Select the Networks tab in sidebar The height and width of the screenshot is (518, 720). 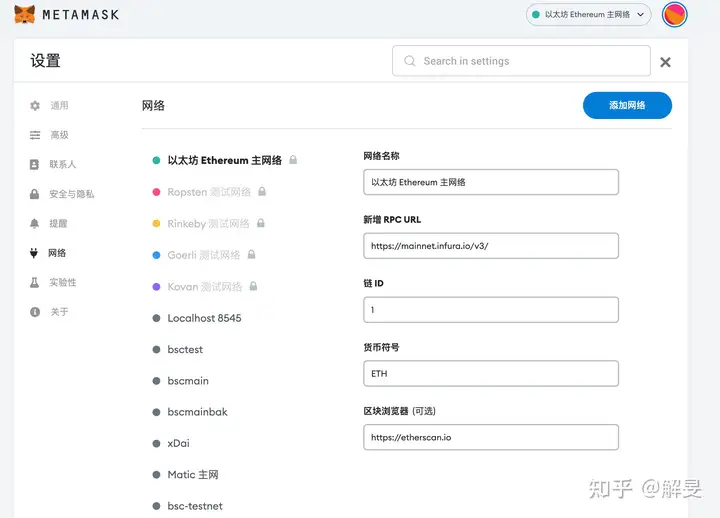point(48,253)
